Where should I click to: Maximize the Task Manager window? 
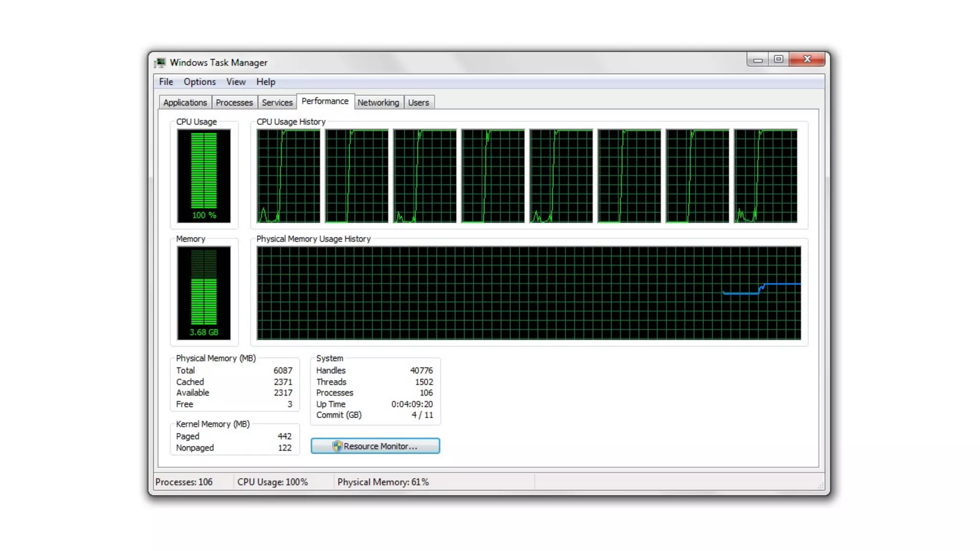pos(779,59)
